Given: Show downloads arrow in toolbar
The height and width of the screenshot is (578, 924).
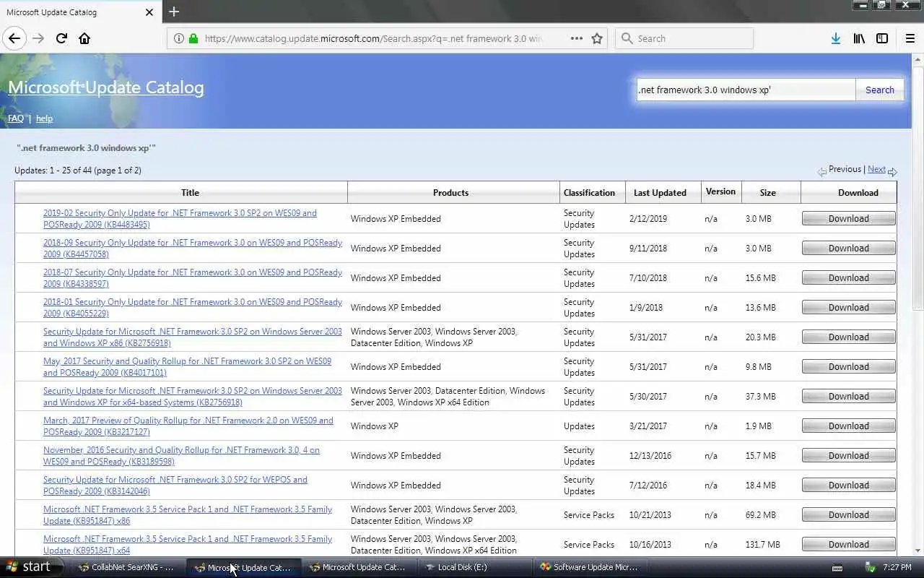Looking at the screenshot, I should coord(835,38).
